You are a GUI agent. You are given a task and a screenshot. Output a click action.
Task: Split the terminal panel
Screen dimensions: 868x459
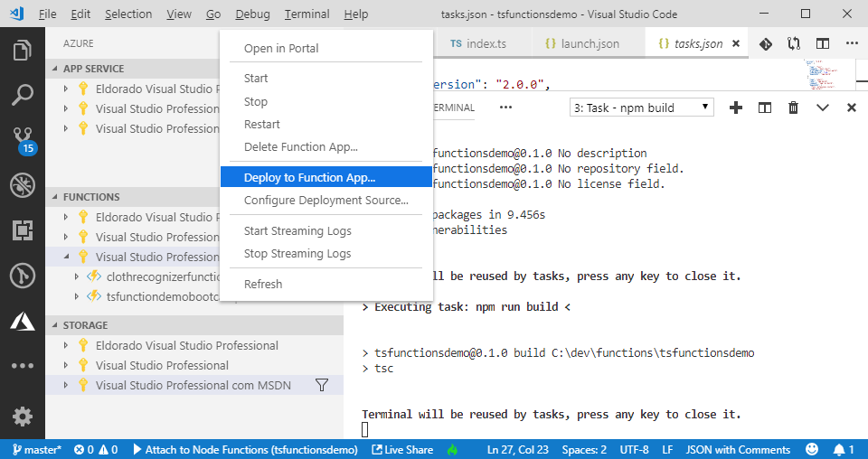coord(765,108)
